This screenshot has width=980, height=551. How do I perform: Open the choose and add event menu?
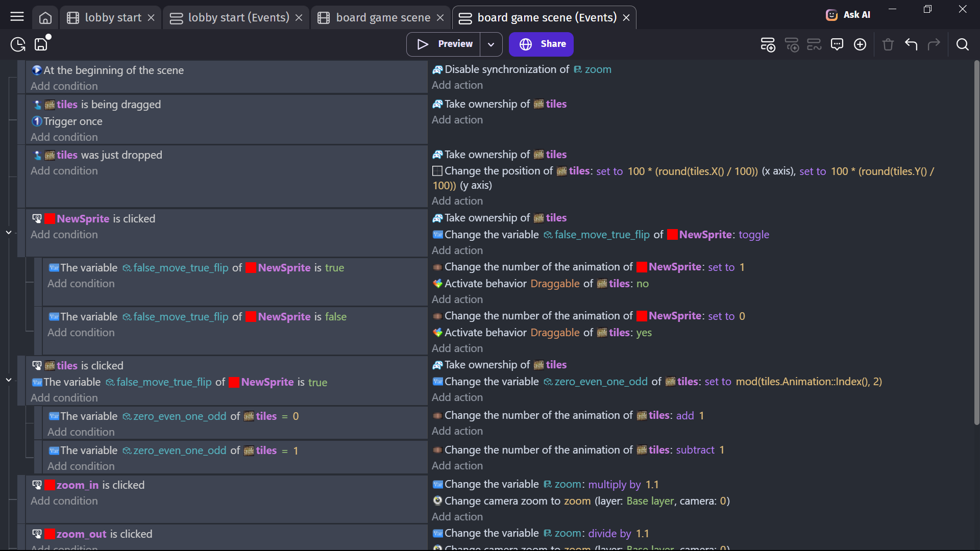pyautogui.click(x=860, y=45)
